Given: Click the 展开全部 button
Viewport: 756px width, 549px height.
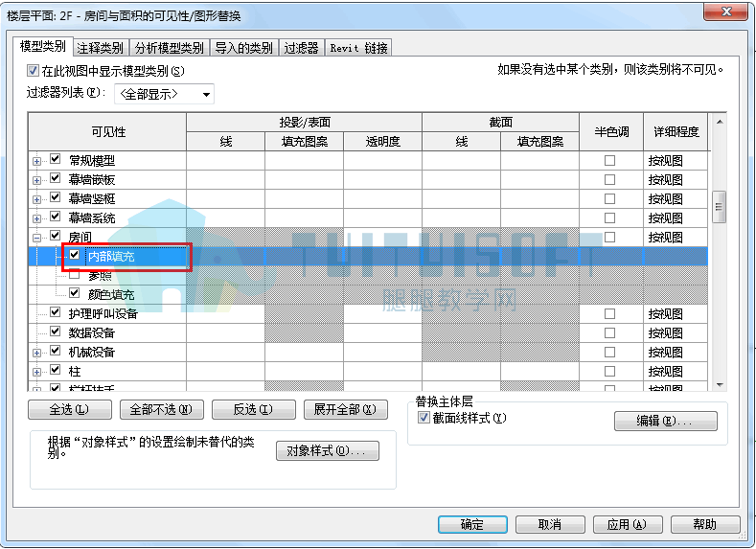Looking at the screenshot, I should (346, 410).
